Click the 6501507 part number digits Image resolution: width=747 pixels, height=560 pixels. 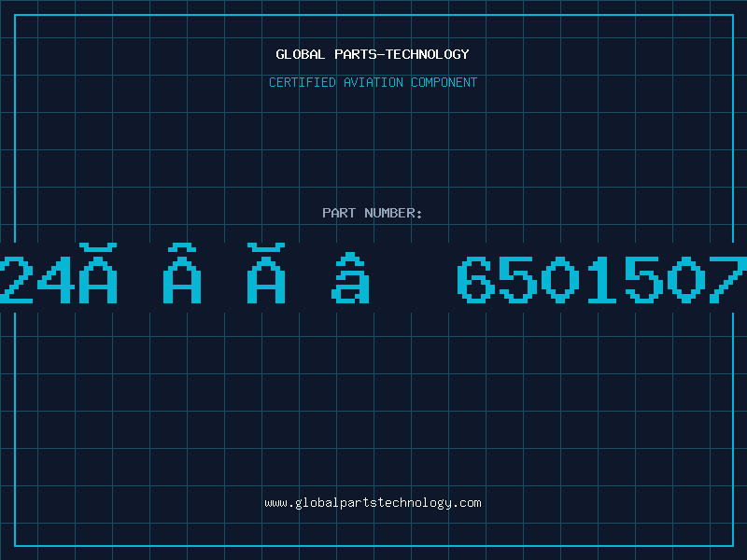[x=601, y=279]
